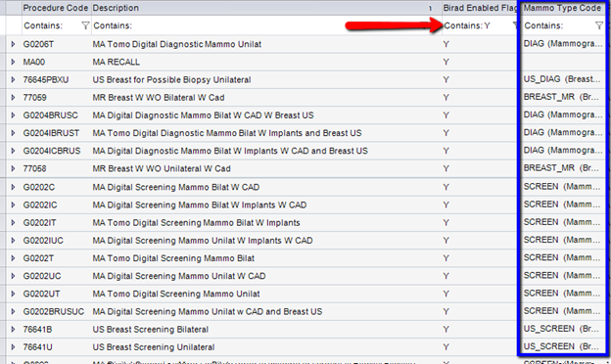Open Procedure Code filter funnel icon
Image resolution: width=611 pixels, height=364 pixels.
(85, 25)
